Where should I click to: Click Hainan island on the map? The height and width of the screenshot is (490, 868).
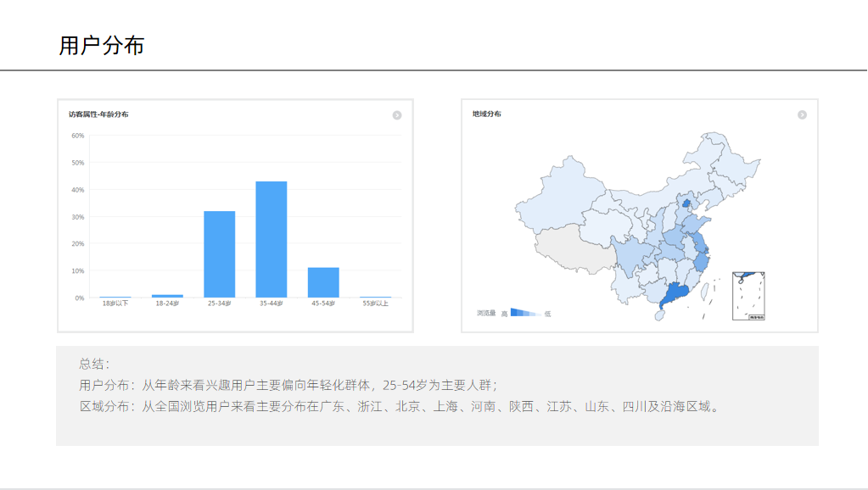pos(658,315)
